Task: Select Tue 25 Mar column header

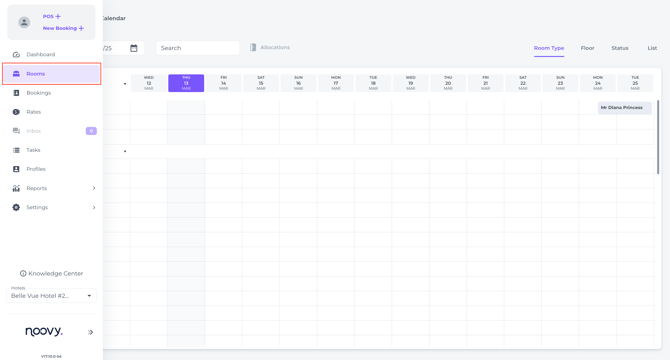Action: click(635, 83)
